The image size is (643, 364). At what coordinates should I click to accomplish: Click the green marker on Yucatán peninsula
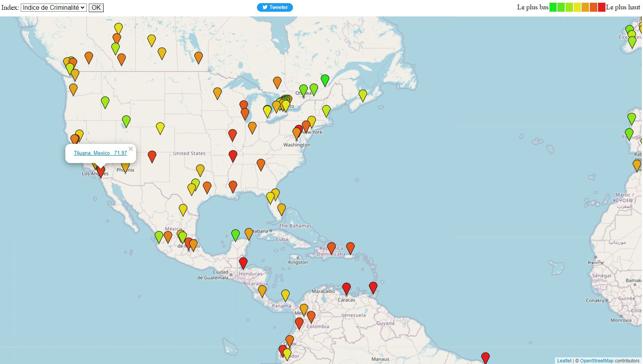235,235
